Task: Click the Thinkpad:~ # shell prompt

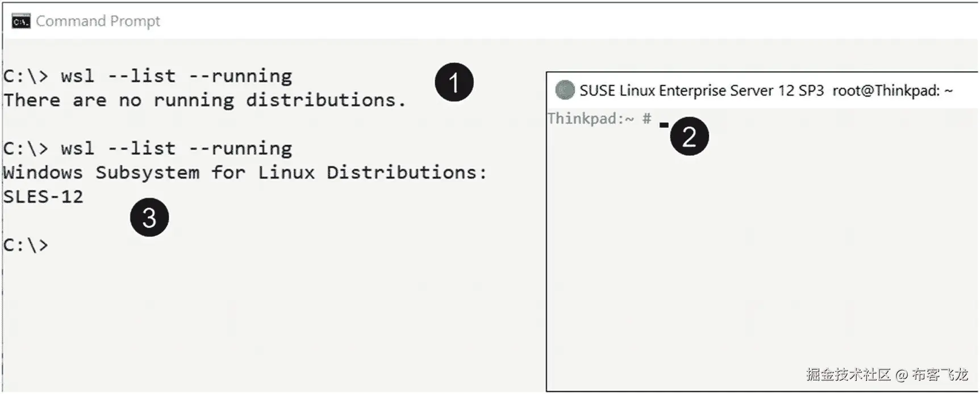Action: [x=599, y=119]
